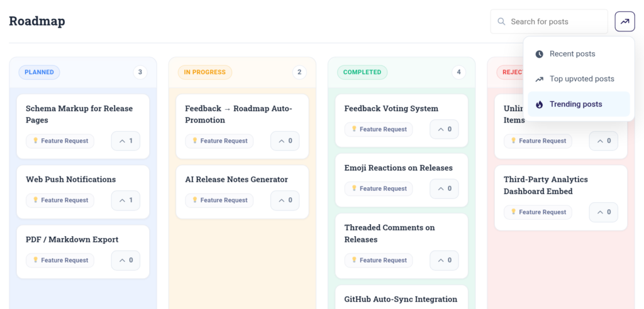Select Recent posts sort option

click(x=579, y=54)
